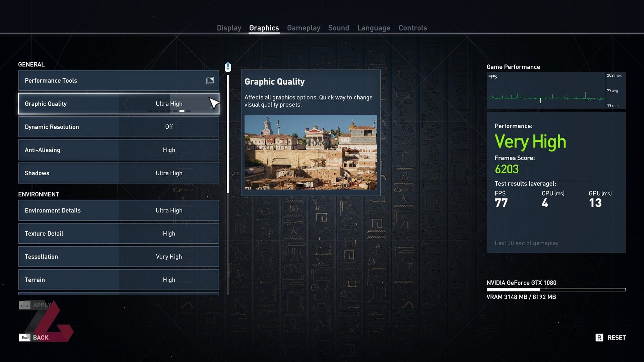644x362 pixels.
Task: Select the Graphics settings tab
Action: click(x=264, y=27)
